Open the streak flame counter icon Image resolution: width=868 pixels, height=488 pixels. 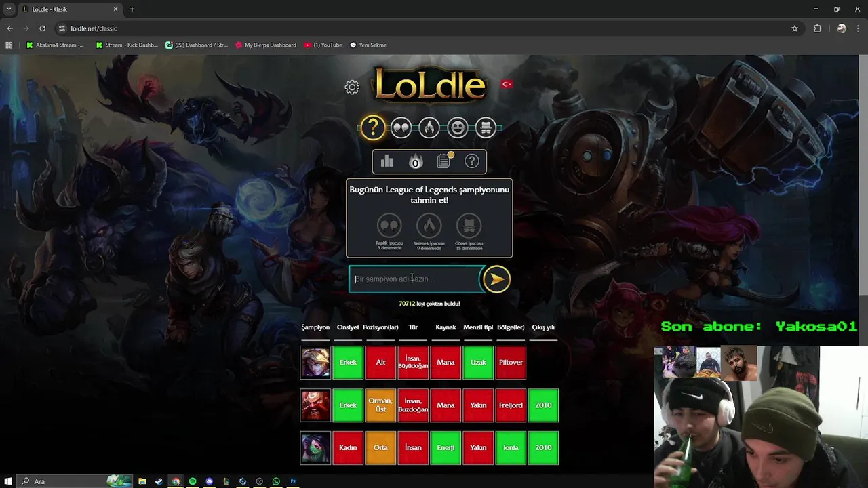click(x=416, y=161)
